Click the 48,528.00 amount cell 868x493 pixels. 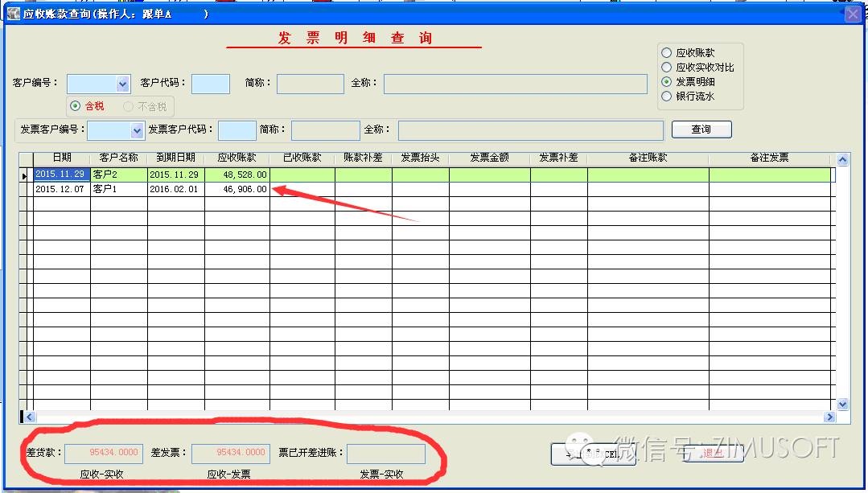click(x=237, y=175)
